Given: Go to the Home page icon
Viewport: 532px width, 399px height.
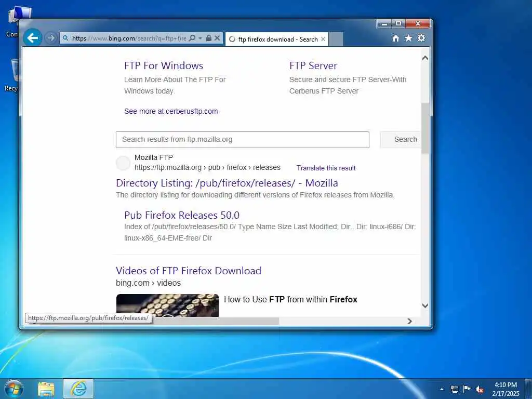Looking at the screenshot, I should click(395, 38).
